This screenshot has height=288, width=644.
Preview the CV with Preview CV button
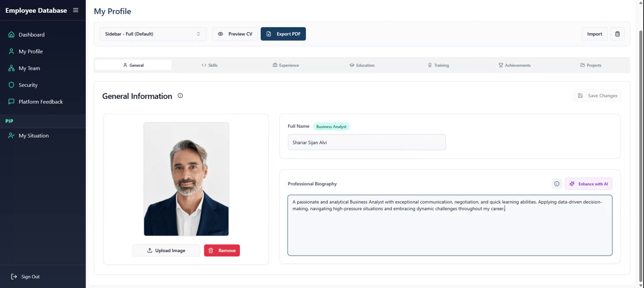pos(235,34)
